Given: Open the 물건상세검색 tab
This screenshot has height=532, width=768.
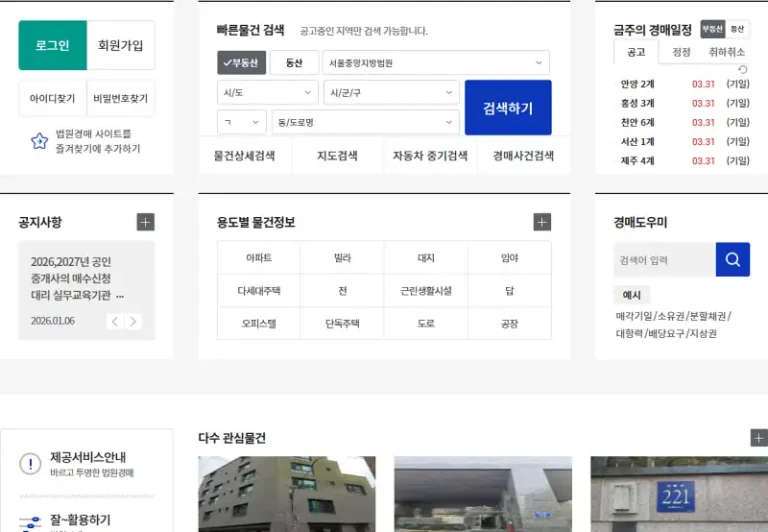Looking at the screenshot, I should tap(244, 156).
